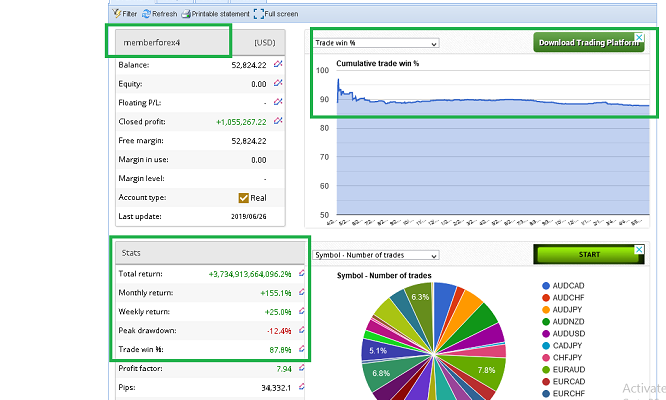Click the Real account type checkmark
This screenshot has height=400, width=666.
tap(244, 198)
